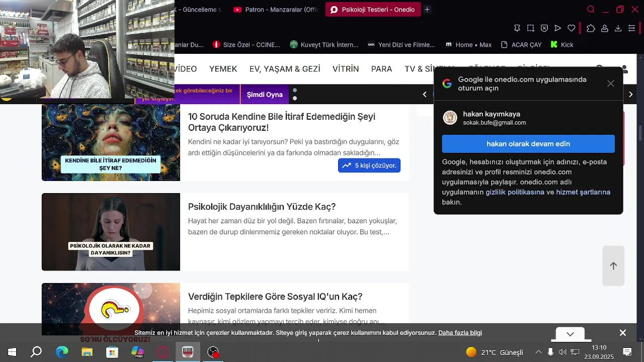Open the Home • Max bookmark
Viewport: 644px width, 362px height.
click(468, 45)
